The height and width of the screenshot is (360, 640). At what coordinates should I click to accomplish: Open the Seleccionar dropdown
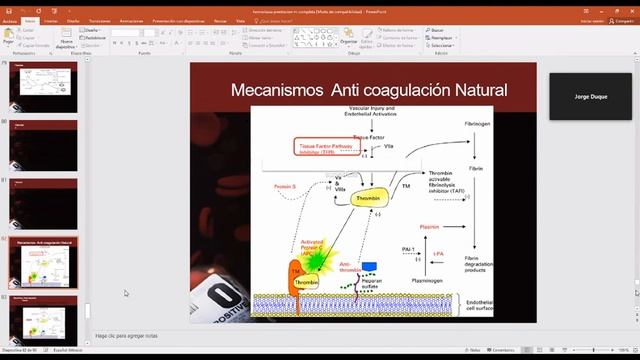point(440,45)
